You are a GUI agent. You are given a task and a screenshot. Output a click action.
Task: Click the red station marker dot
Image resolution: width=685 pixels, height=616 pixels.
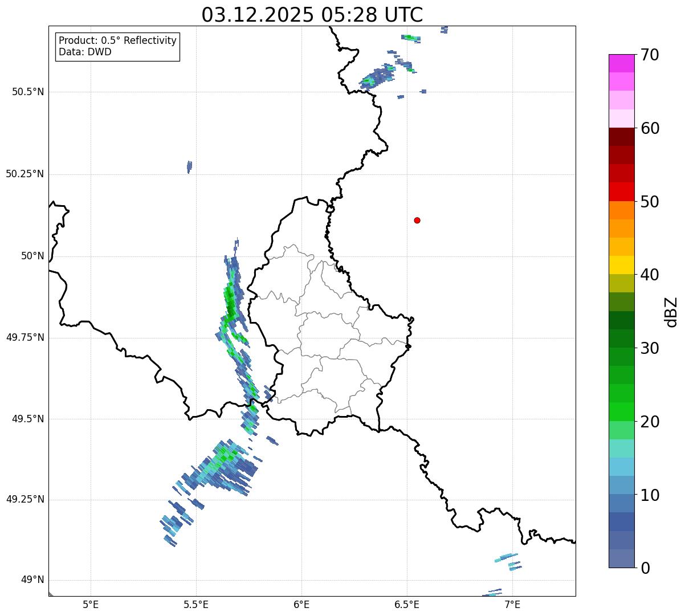coord(417,220)
